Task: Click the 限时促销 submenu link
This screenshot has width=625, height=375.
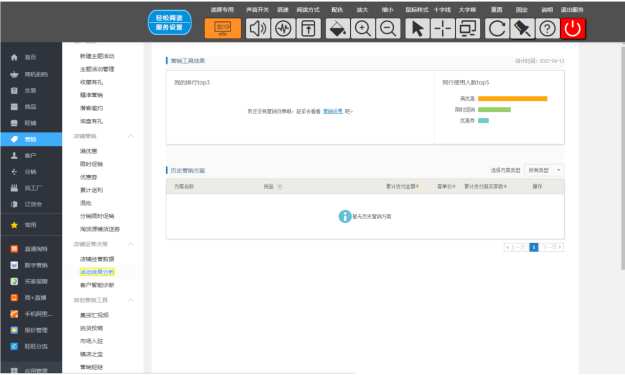Action: pos(91,164)
